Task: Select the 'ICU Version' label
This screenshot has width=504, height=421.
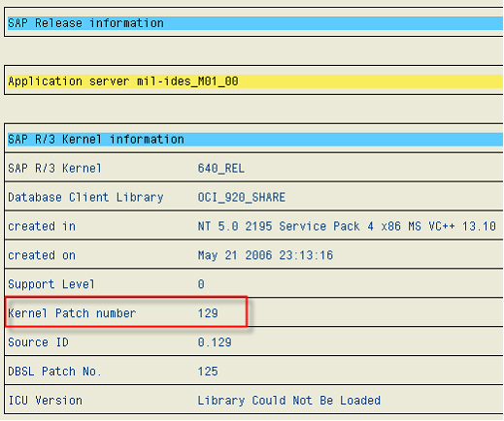Action: tap(45, 401)
